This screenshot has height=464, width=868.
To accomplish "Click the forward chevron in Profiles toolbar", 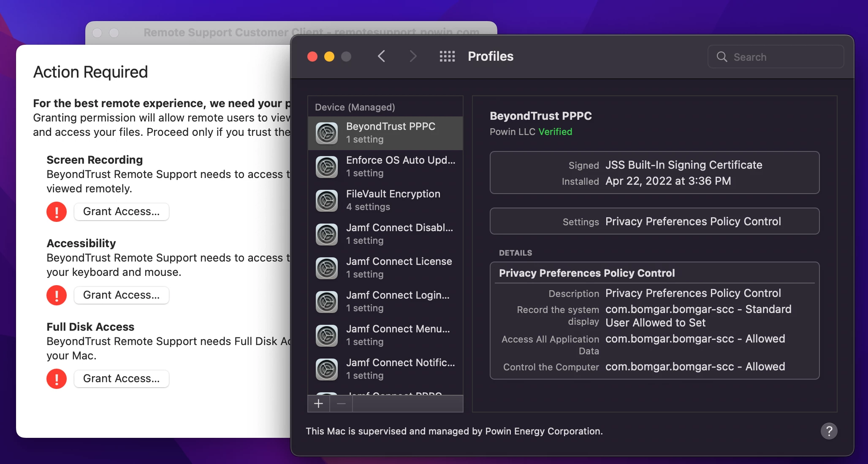I will (413, 56).
